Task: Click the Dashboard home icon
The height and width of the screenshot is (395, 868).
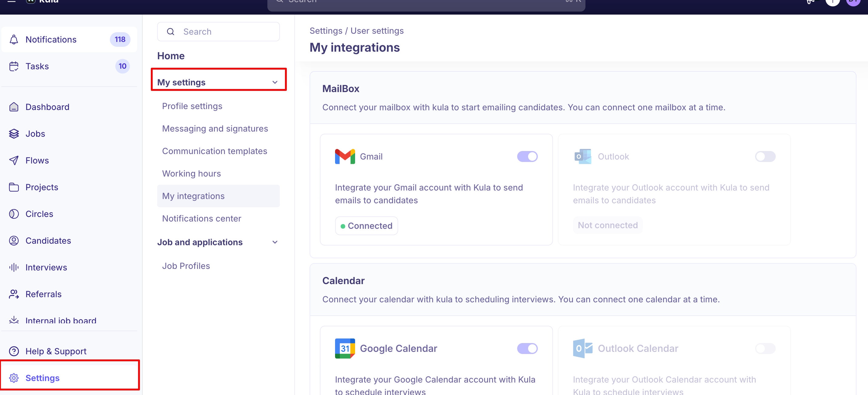Action: [x=14, y=107]
